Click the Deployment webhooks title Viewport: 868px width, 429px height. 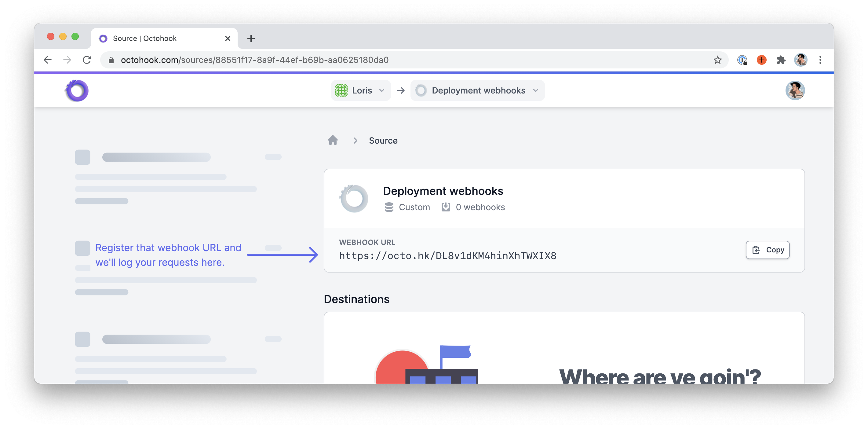[443, 191]
